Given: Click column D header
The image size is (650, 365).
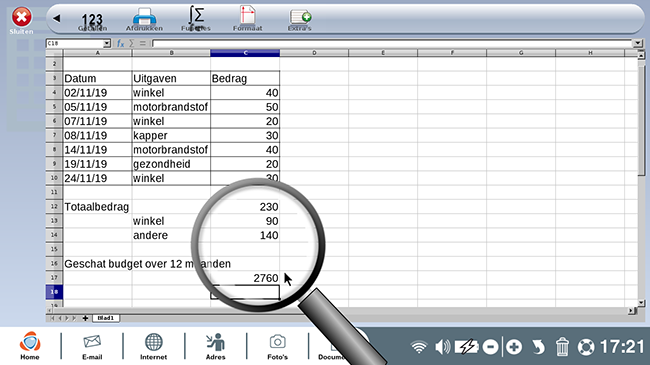Looking at the screenshot, I should pos(314,53).
